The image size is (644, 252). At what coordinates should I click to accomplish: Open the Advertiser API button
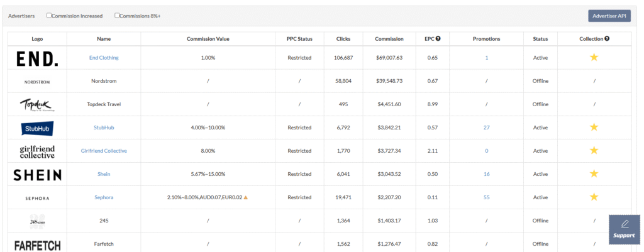coord(609,16)
